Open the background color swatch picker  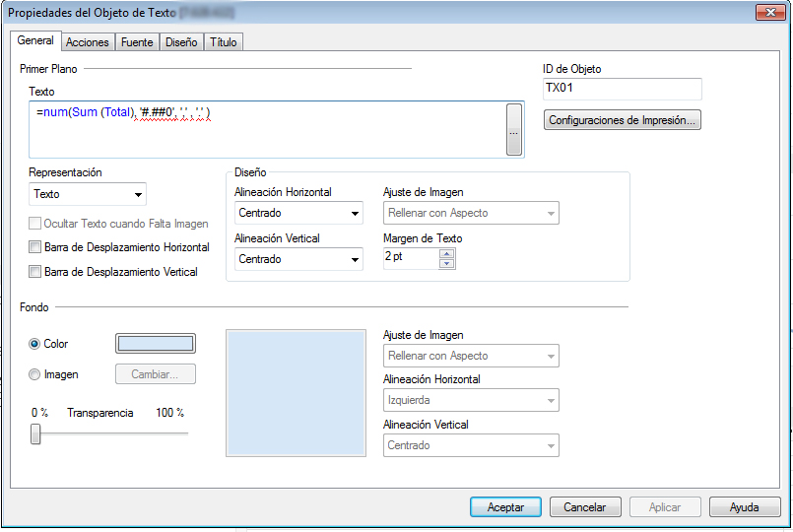click(x=156, y=344)
